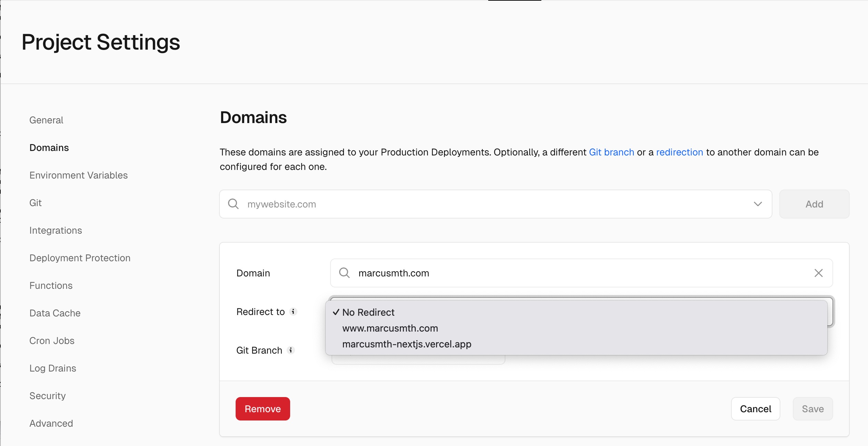The width and height of the screenshot is (868, 446).
Task: Select No Redirect in the dropdown
Action: pyautogui.click(x=367, y=312)
